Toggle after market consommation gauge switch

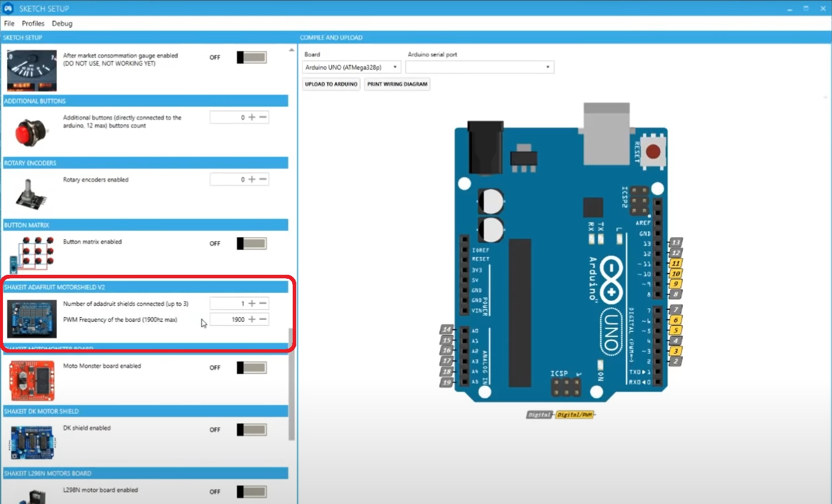point(252,58)
